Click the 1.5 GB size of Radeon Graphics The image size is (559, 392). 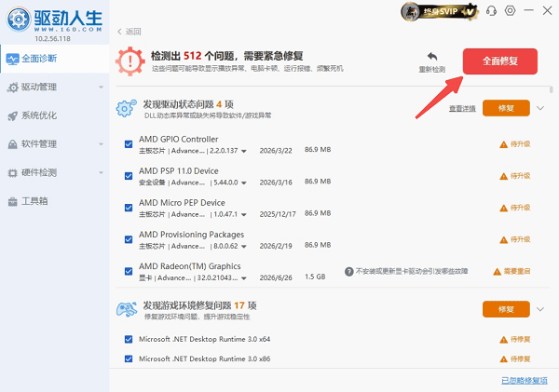coord(315,277)
